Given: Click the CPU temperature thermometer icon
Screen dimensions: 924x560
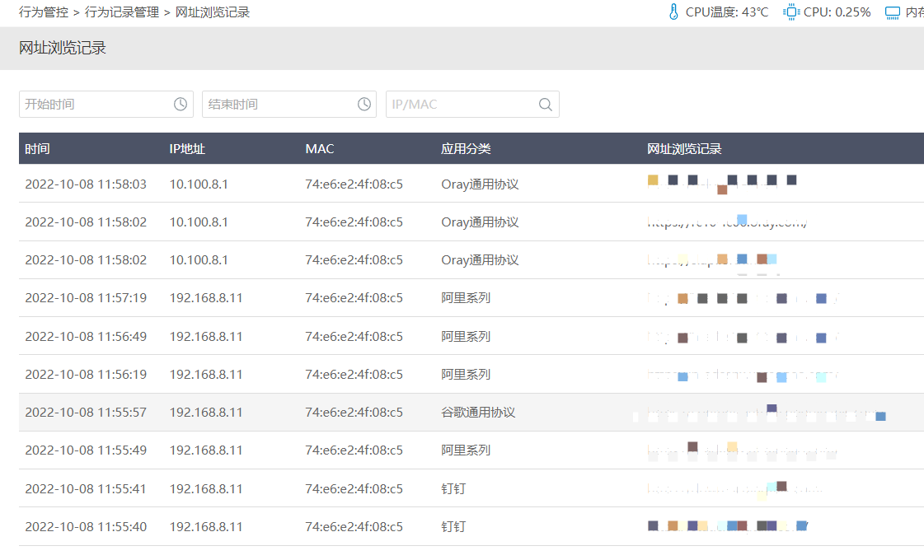Looking at the screenshot, I should point(673,12).
